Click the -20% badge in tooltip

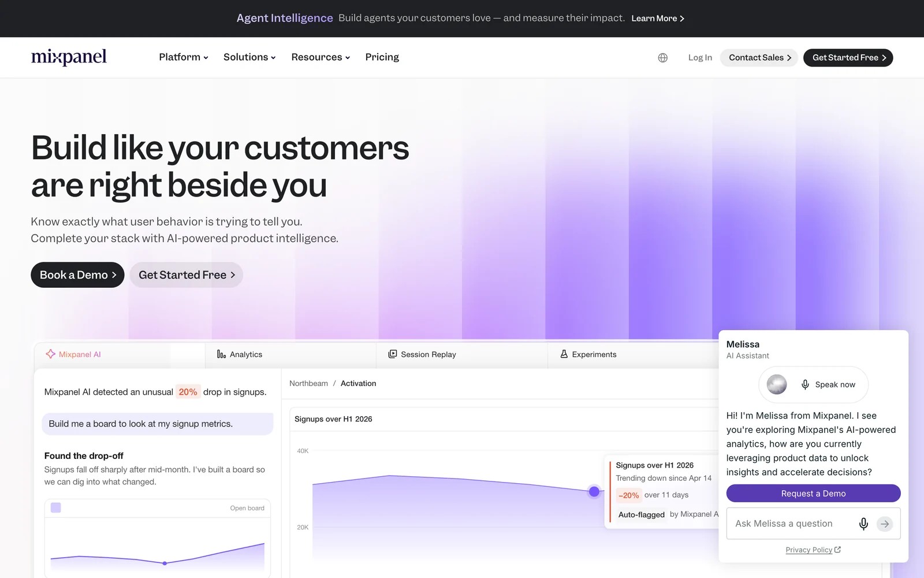click(628, 495)
